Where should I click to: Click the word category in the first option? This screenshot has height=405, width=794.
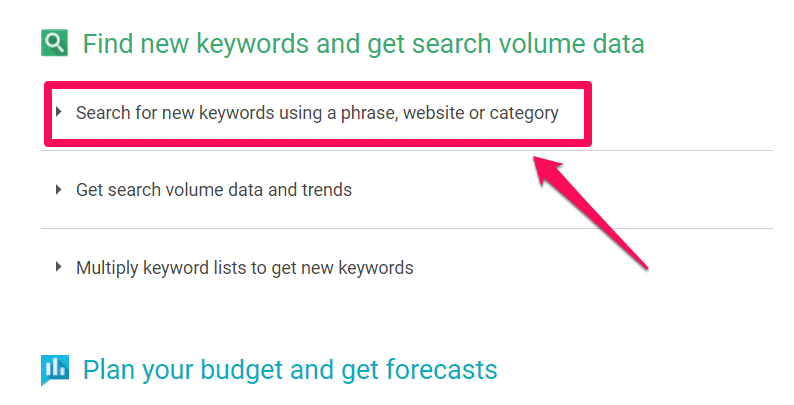tap(524, 114)
